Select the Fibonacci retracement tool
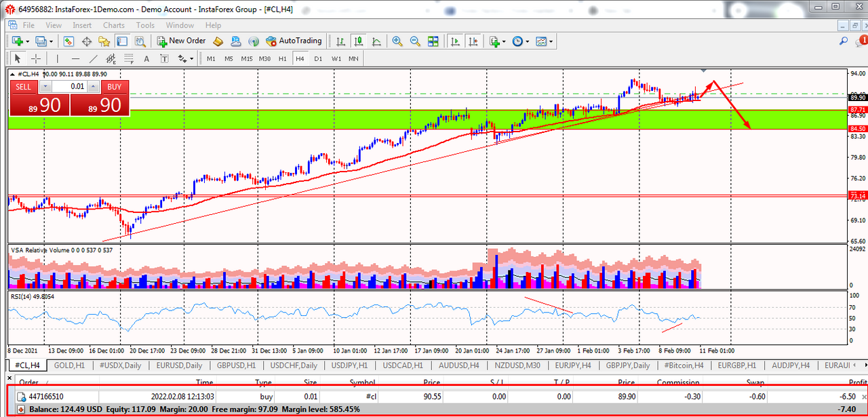Screen dimensions: 868x417 pos(126,59)
